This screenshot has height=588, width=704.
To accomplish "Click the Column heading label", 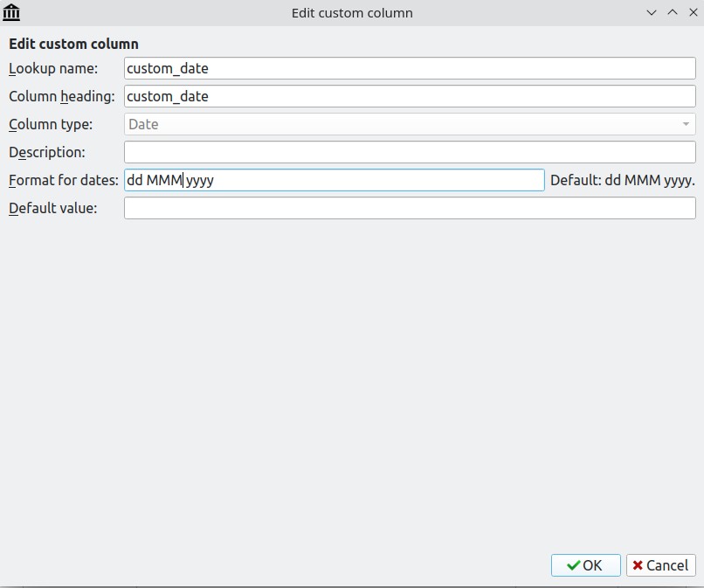I will click(62, 97).
